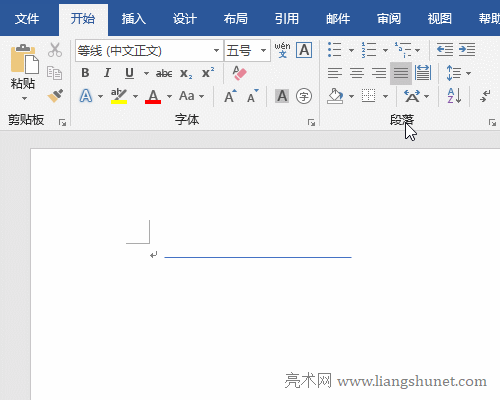This screenshot has width=500, height=400.
Task: Click the Cut scissors icon
Action: pyautogui.click(x=55, y=50)
